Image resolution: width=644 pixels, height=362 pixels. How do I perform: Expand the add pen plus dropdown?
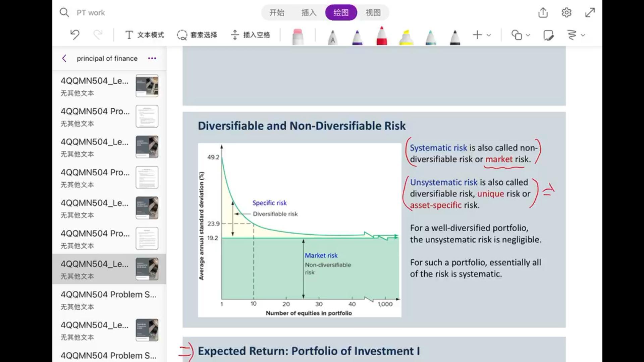[482, 35]
